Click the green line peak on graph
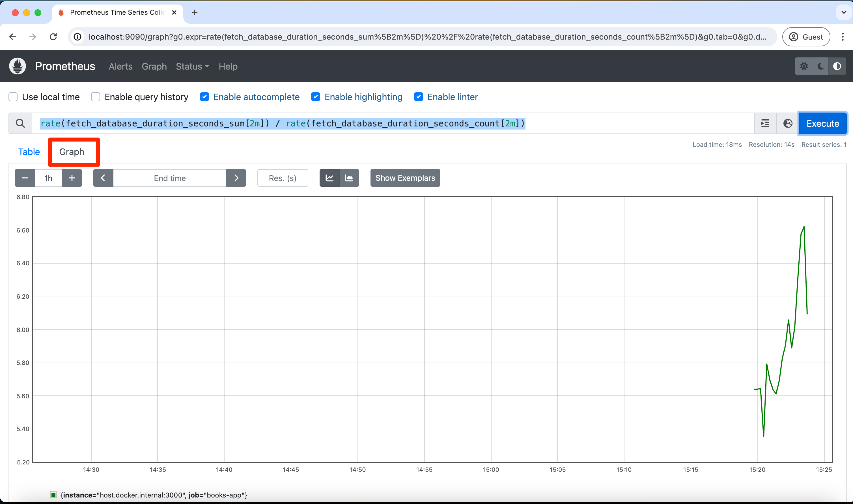 pos(804,227)
